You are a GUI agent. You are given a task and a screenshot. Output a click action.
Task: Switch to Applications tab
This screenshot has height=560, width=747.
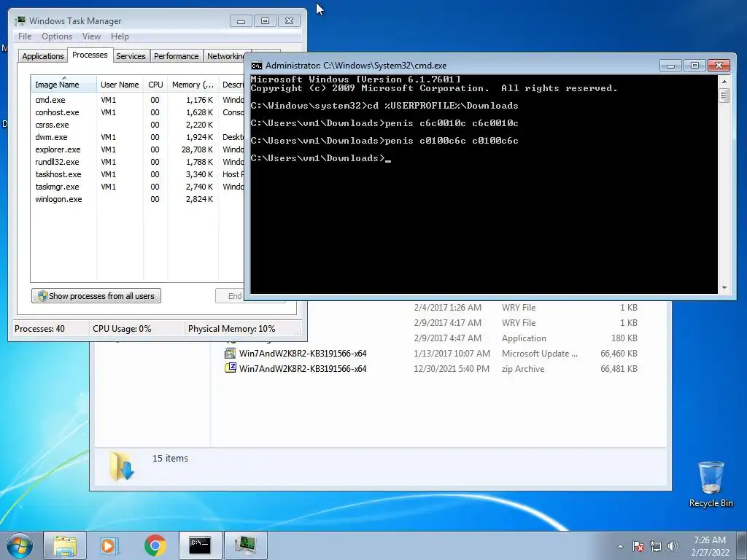coord(43,56)
